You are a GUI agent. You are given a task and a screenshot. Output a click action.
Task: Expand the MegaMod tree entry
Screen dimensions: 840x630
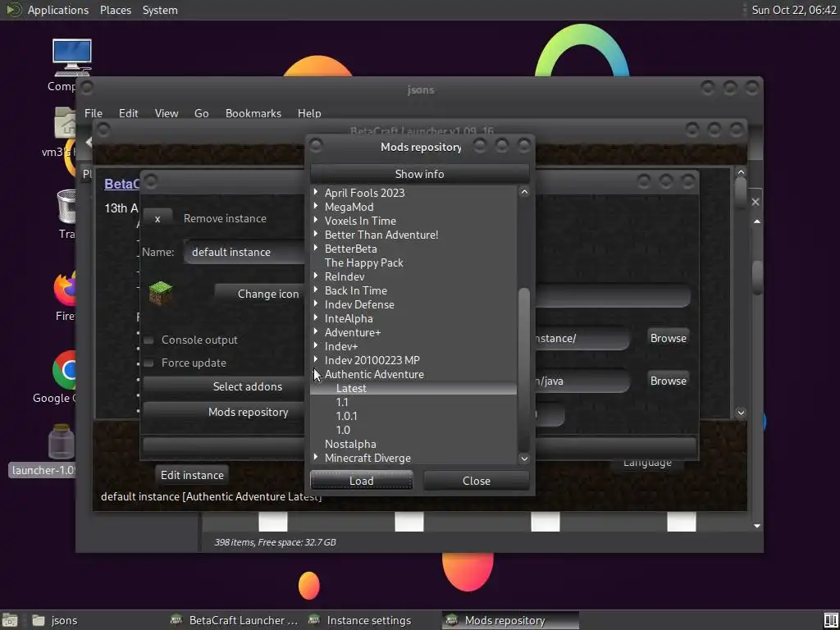pyautogui.click(x=316, y=206)
